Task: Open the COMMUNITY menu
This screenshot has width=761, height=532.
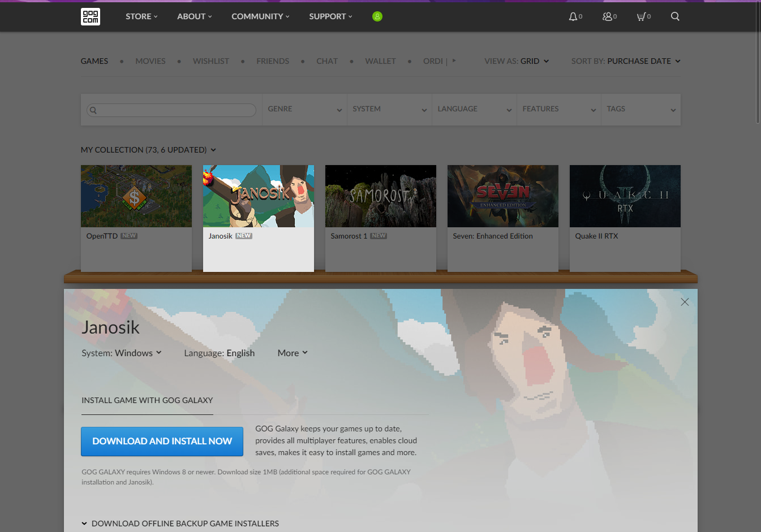Action: pyautogui.click(x=260, y=16)
